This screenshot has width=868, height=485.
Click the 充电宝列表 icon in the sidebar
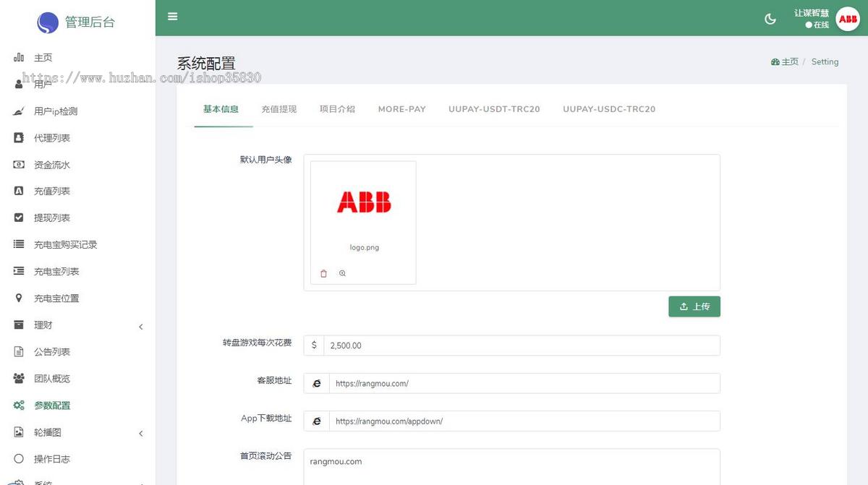click(x=19, y=271)
